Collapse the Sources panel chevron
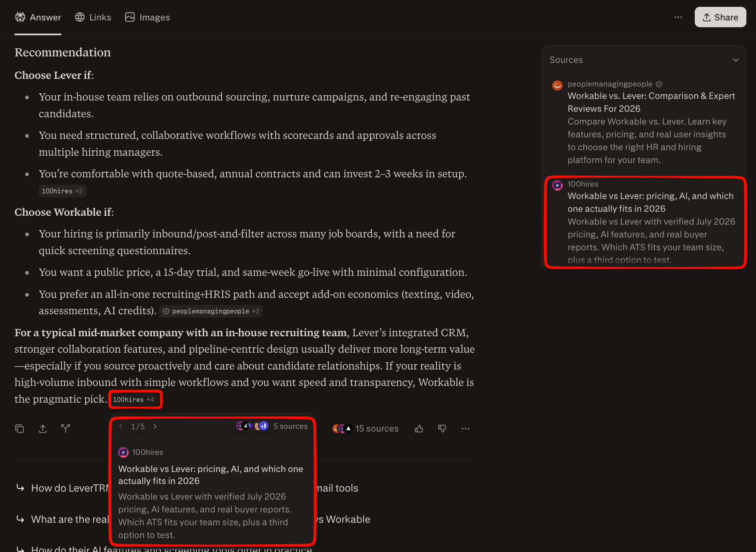 (736, 60)
